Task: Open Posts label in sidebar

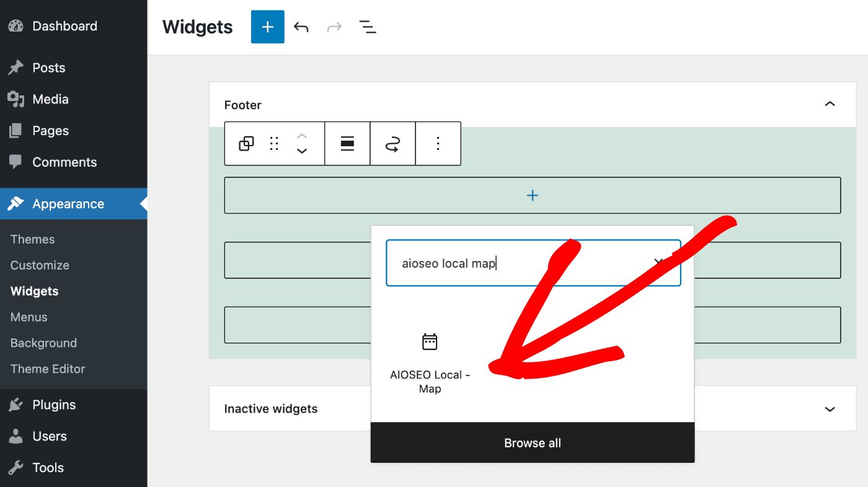Action: (49, 68)
